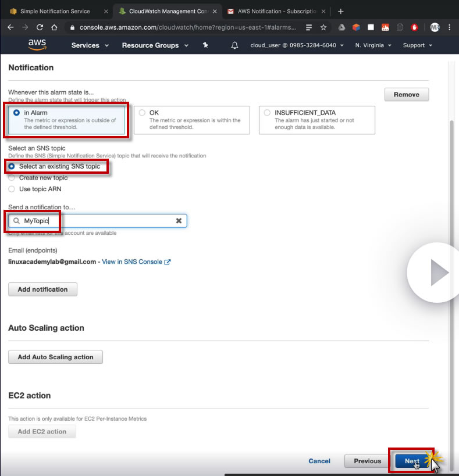Expand the Resource Groups dropdown
This screenshot has width=459, height=476.
click(x=155, y=45)
